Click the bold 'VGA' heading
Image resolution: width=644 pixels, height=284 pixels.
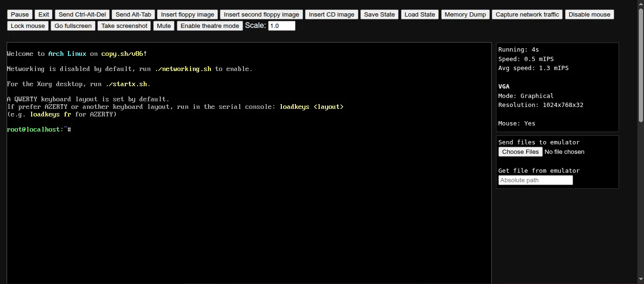tap(504, 87)
